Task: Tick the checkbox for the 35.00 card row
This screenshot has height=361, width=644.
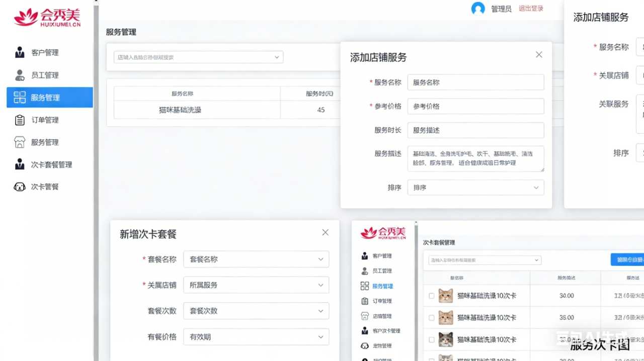Action: coord(431,318)
